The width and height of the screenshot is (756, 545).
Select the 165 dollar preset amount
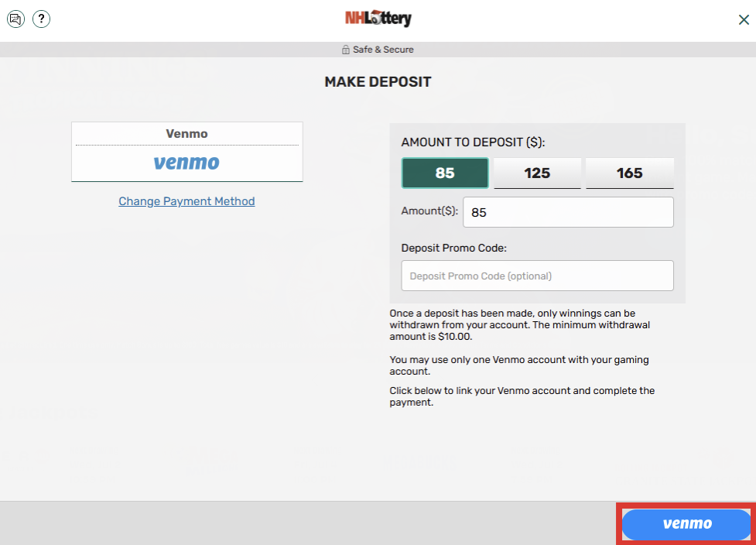click(630, 173)
